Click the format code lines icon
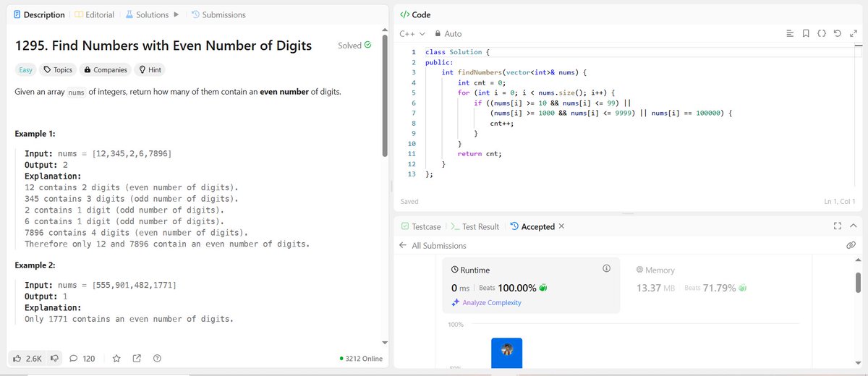The height and width of the screenshot is (376, 868). [x=790, y=33]
